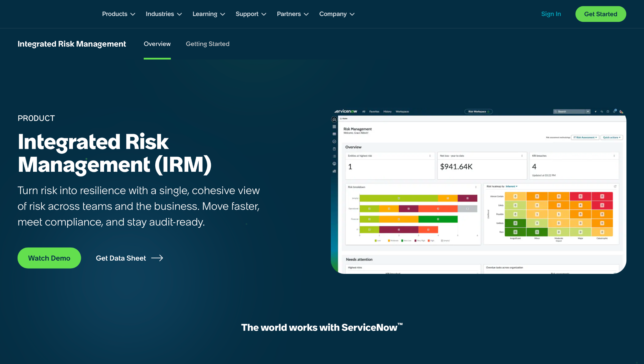Viewport: 644px width, 364px height.
Task: Click the grid icon in the dashboard sidebar
Action: tap(334, 127)
